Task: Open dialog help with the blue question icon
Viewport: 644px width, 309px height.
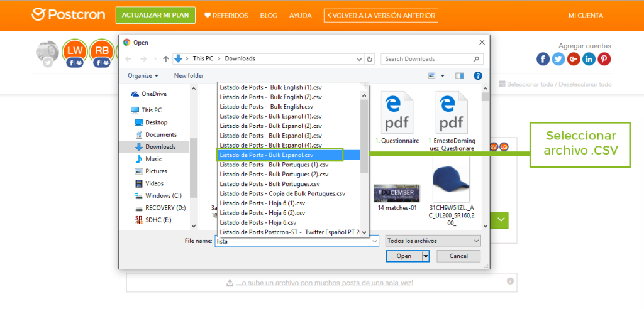Action: pyautogui.click(x=477, y=75)
